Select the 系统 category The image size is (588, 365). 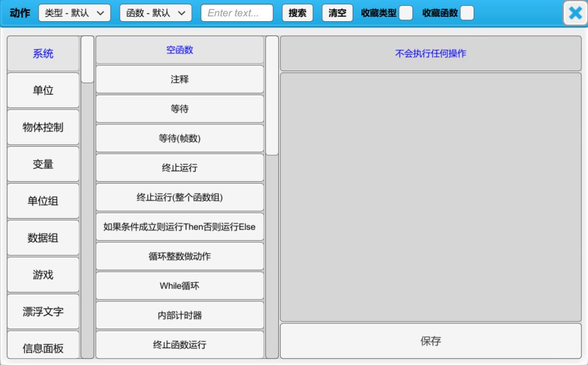tap(43, 54)
